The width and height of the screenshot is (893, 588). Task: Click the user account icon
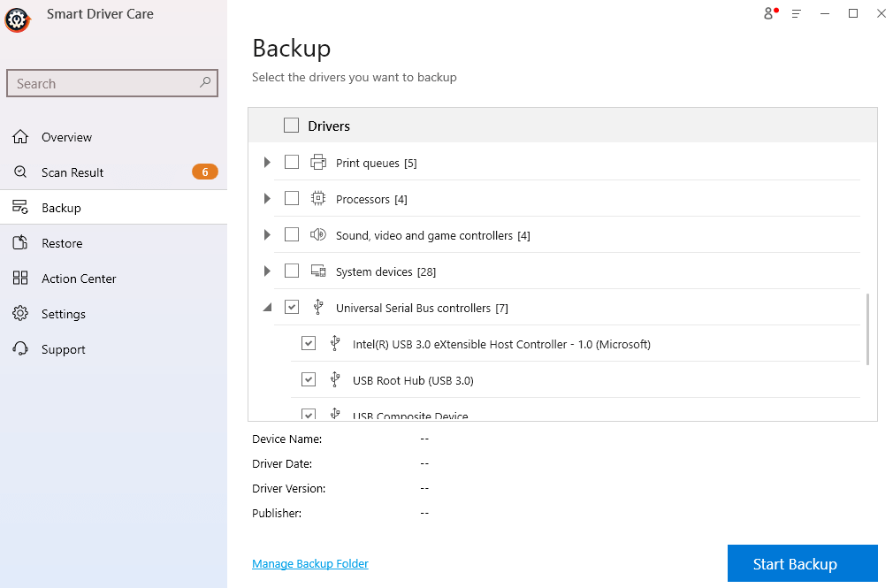point(768,13)
